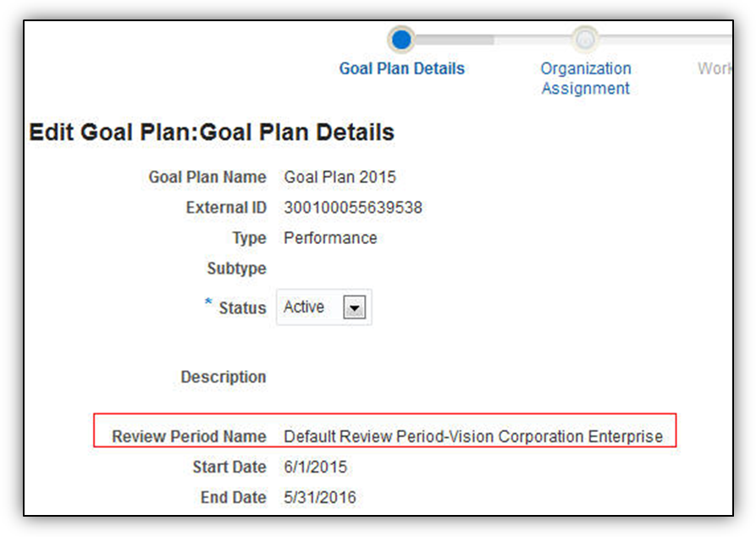Select the Default Review Period-Vision Corporation Enterprise text
The image size is (756, 537).
(473, 437)
